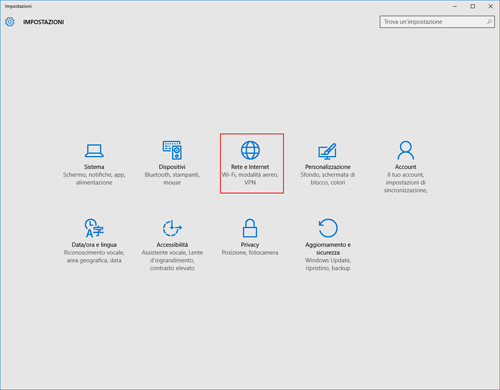Minimize the Impostazioni window
This screenshot has width=500, height=390.
(455, 6)
